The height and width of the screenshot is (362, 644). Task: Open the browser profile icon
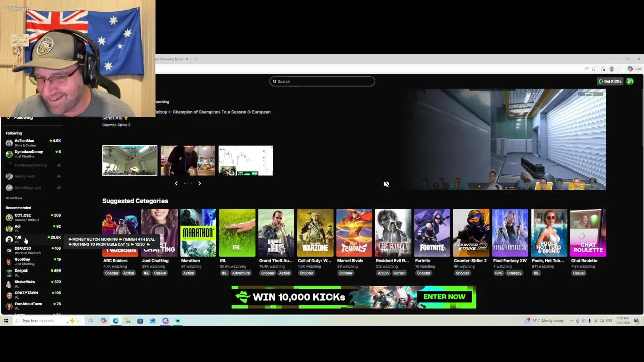(612, 69)
